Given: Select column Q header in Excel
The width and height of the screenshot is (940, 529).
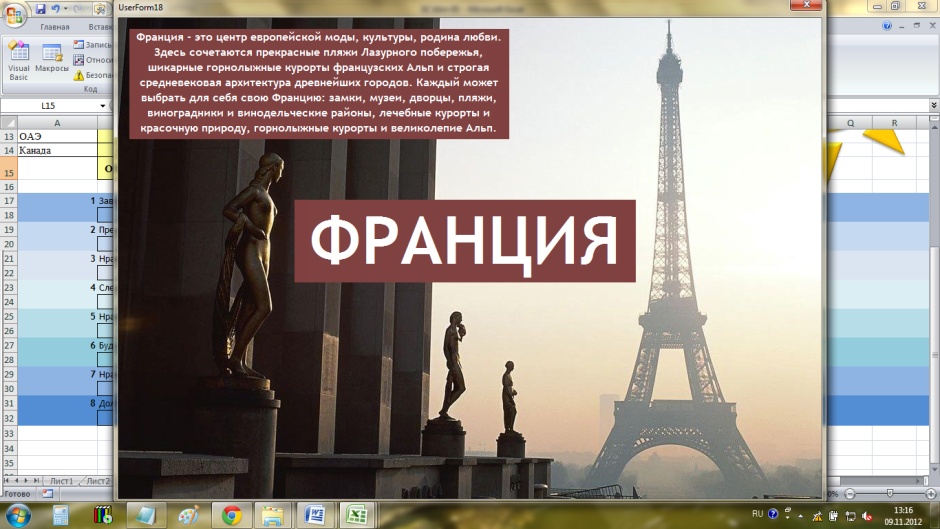Looking at the screenshot, I should pyautogui.click(x=850, y=123).
